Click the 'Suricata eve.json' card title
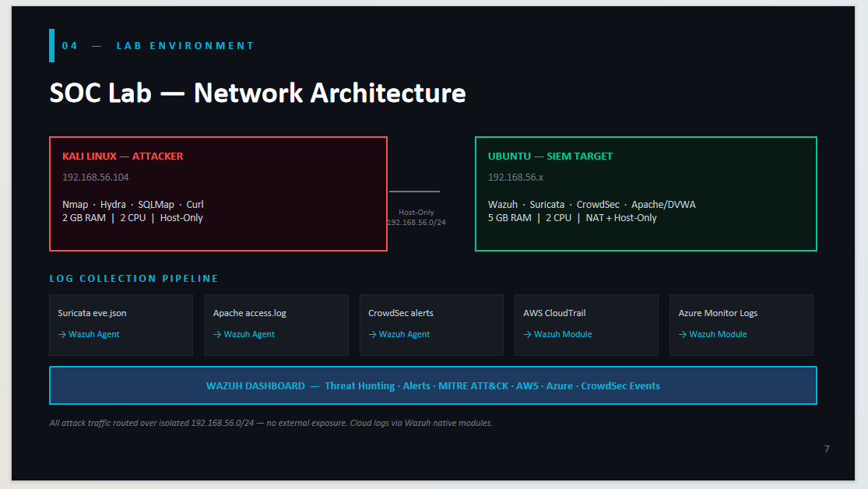 click(93, 313)
